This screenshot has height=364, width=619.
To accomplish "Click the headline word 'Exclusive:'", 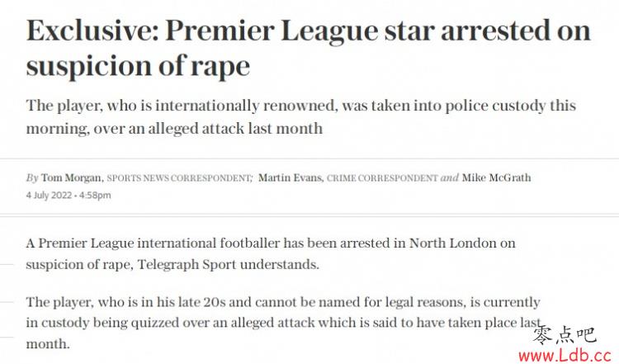I will (x=92, y=31).
